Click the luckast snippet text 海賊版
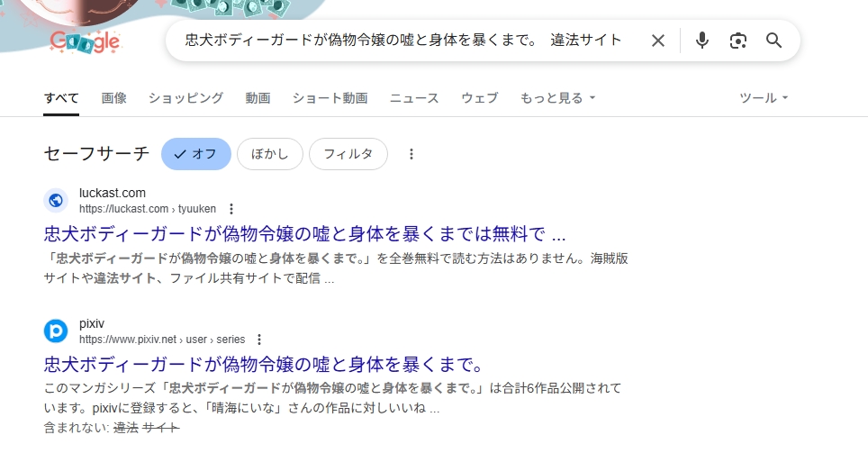The image size is (868, 453). (609, 258)
